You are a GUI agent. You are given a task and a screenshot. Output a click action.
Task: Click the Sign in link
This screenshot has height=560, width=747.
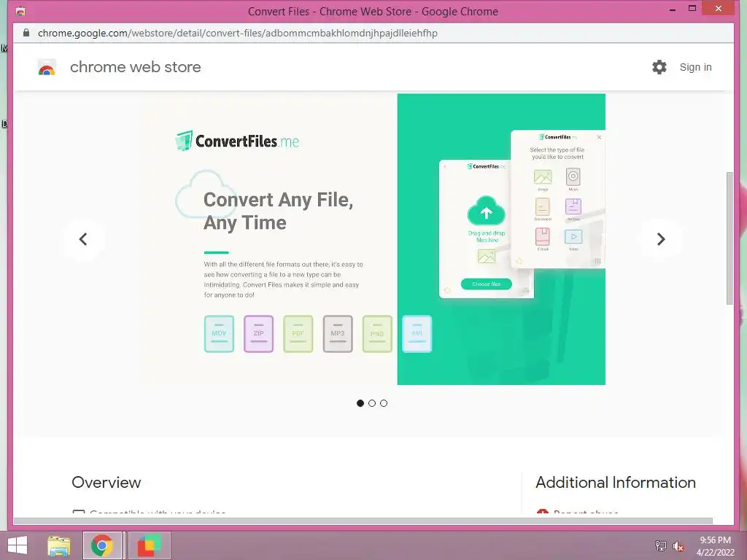[x=695, y=67]
